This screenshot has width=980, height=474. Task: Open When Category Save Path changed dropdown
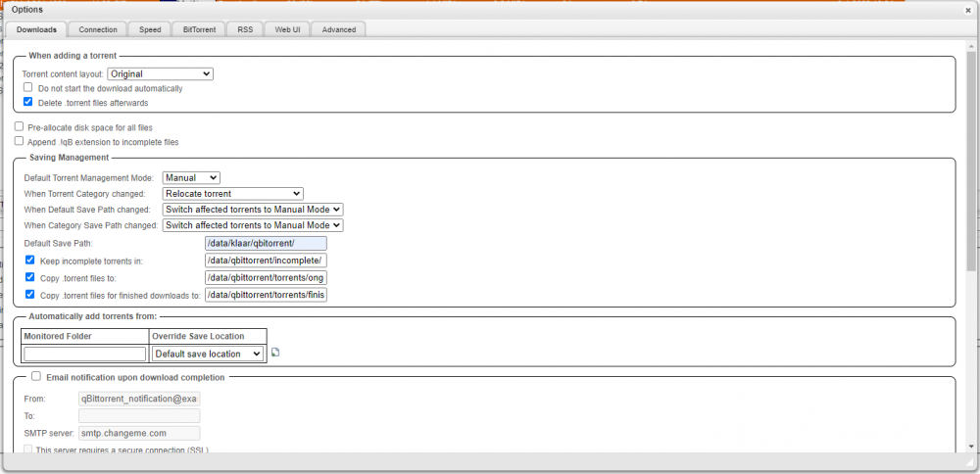click(253, 225)
